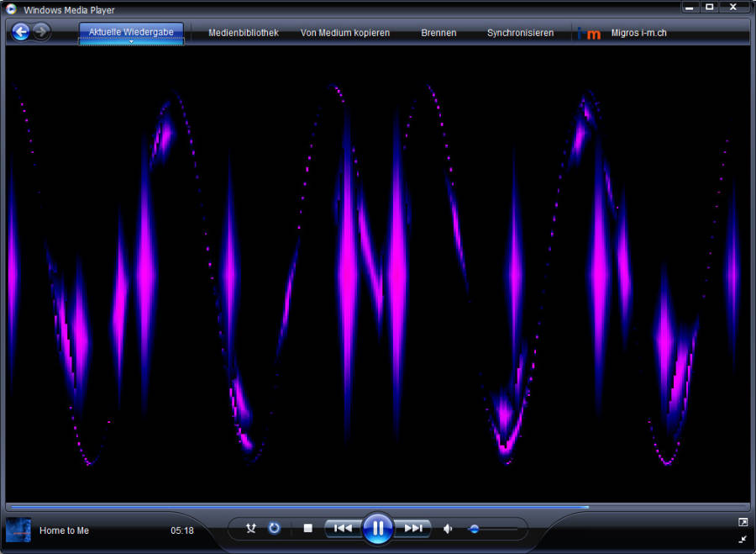
Task: Toggle repeat playback mode
Action: tap(274, 528)
